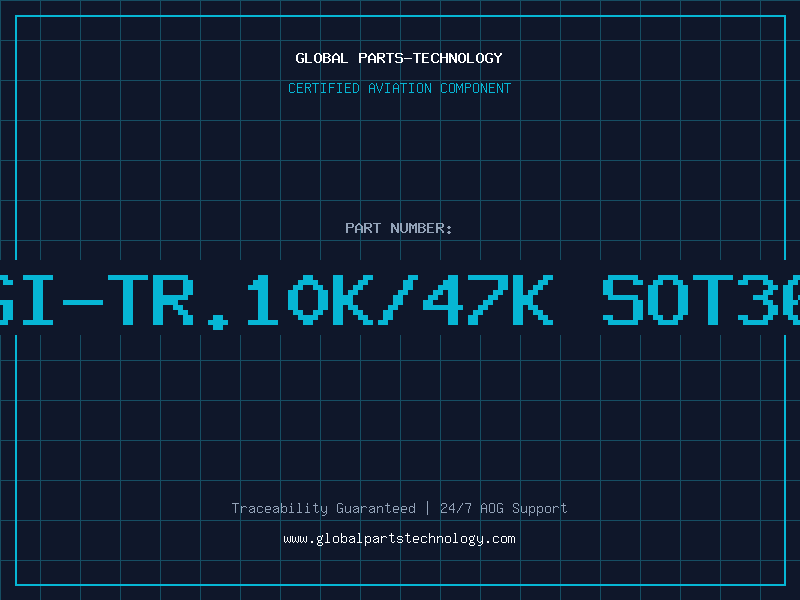Click the Traceability Guaranteed footer line
The height and width of the screenshot is (600, 800).
tap(399, 508)
